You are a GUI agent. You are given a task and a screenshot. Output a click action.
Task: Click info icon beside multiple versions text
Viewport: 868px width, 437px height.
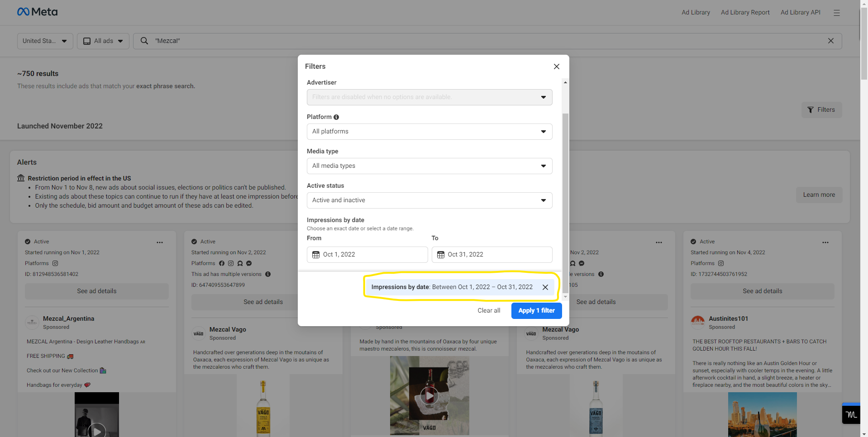[268, 274]
